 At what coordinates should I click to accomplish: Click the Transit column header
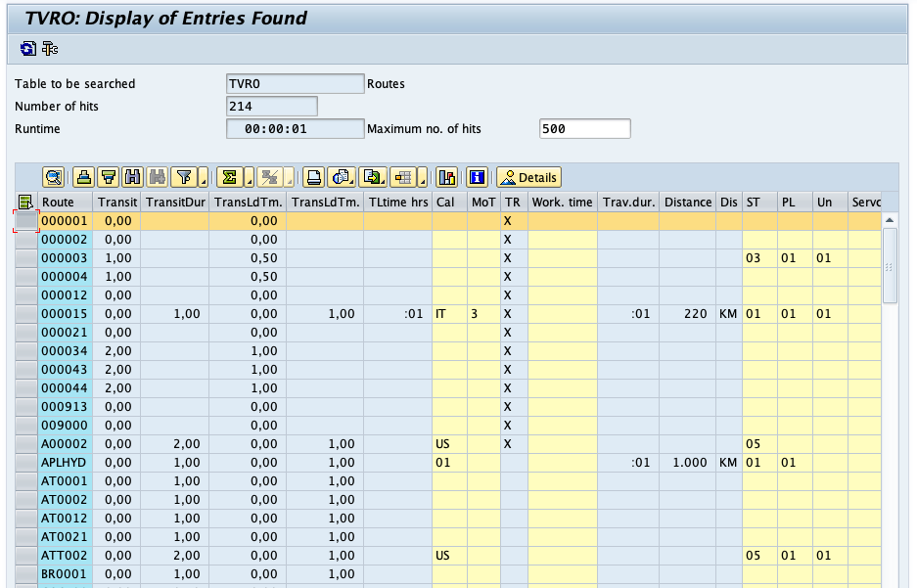(117, 203)
